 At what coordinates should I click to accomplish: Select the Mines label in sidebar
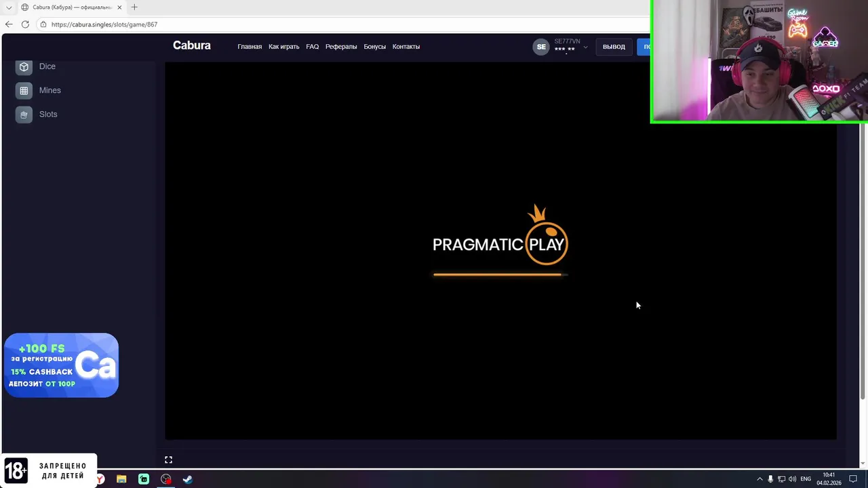pyautogui.click(x=50, y=90)
